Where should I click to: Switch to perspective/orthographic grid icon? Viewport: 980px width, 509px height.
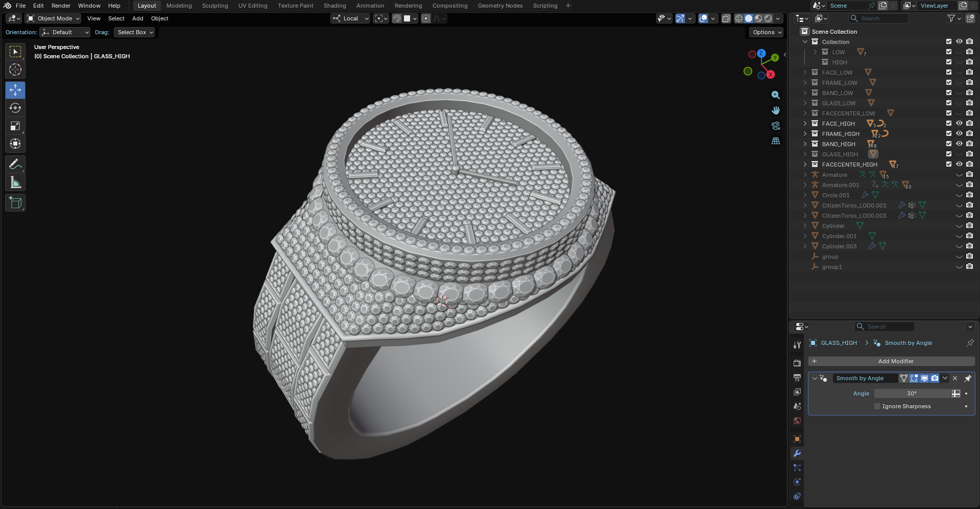click(775, 141)
